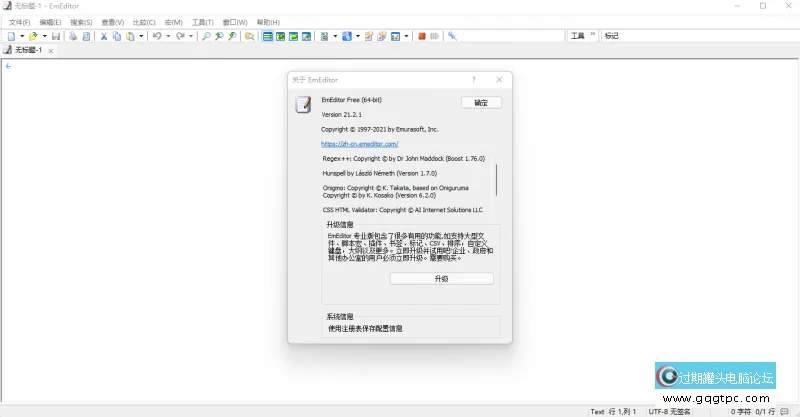The width and height of the screenshot is (800, 417).
Task: Toggle the second wrap mode icon
Action: coord(281,36)
